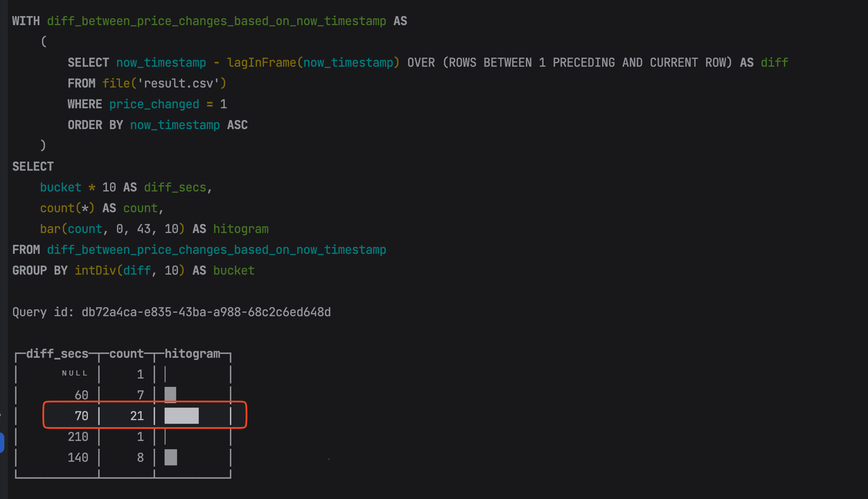Click the NULL value in diff_secs column
868x499 pixels.
(x=75, y=373)
